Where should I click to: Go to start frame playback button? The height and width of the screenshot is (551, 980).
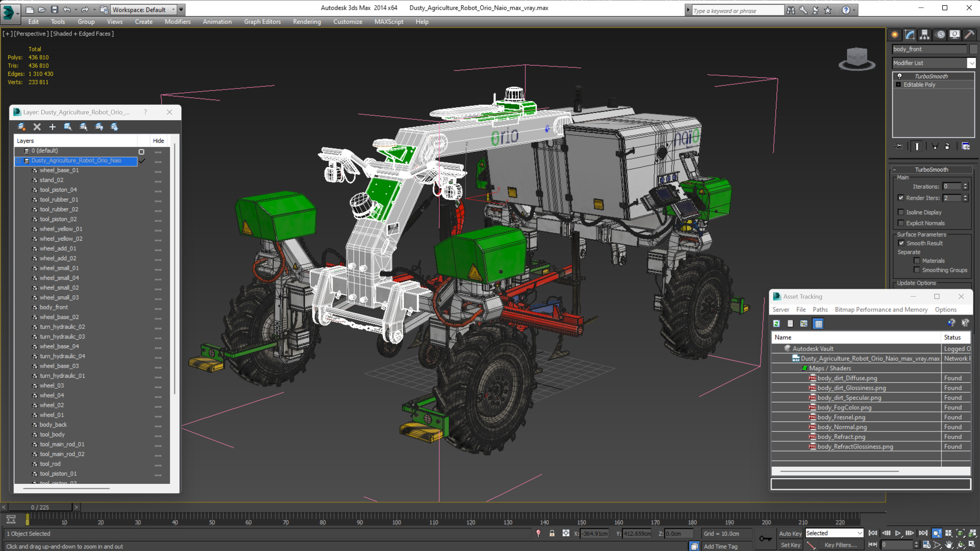tap(873, 533)
